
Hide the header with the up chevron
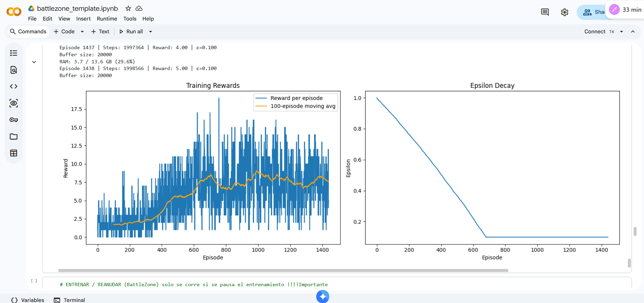click(x=633, y=32)
